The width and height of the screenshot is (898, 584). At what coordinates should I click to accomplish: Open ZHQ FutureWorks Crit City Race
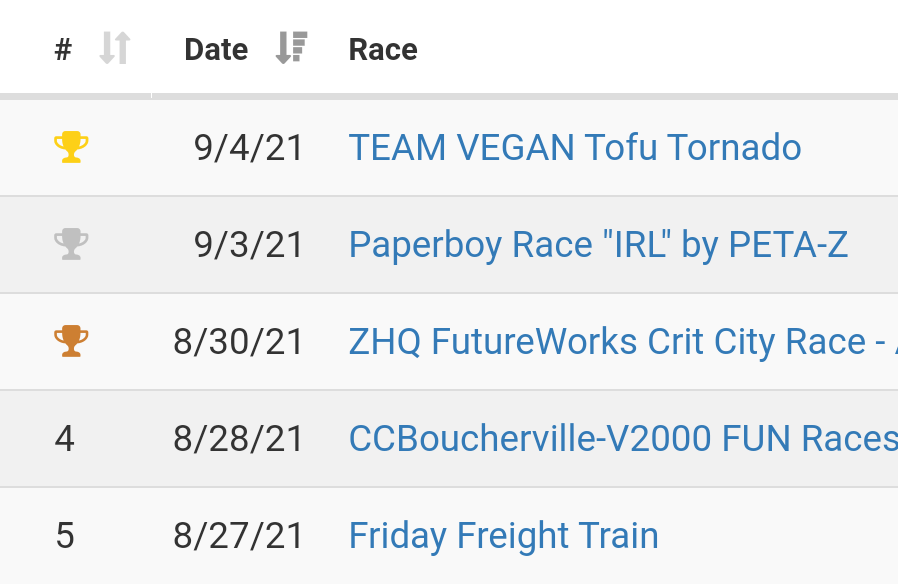coord(623,342)
